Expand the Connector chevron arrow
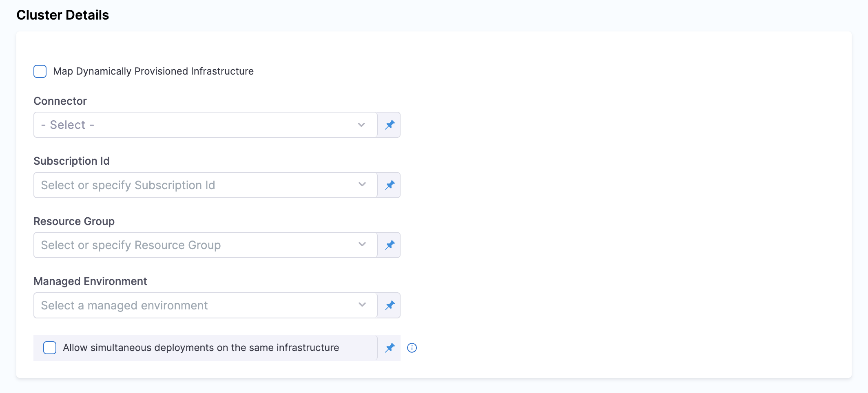 coord(361,125)
